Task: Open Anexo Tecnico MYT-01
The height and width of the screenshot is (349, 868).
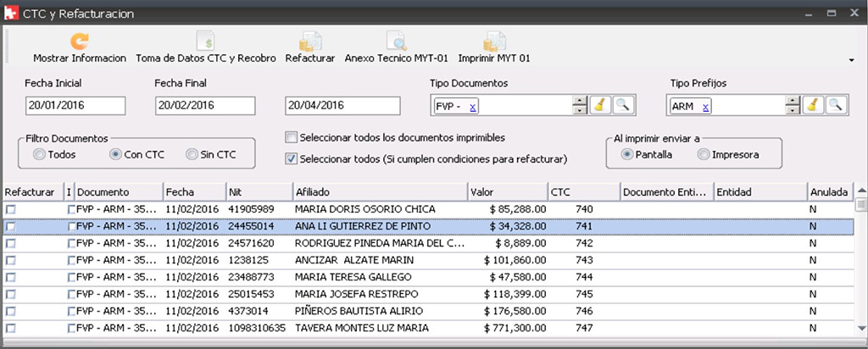Action: tap(396, 42)
